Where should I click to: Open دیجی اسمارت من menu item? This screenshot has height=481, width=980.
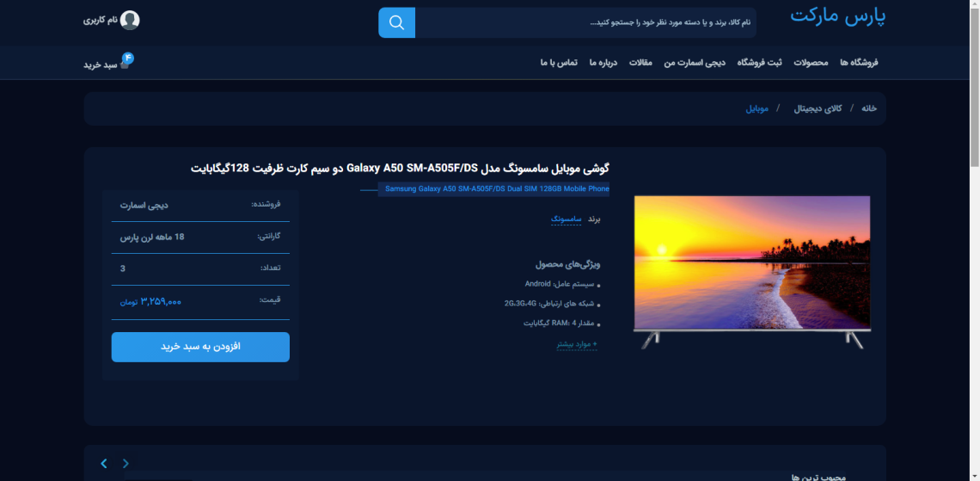pos(695,63)
